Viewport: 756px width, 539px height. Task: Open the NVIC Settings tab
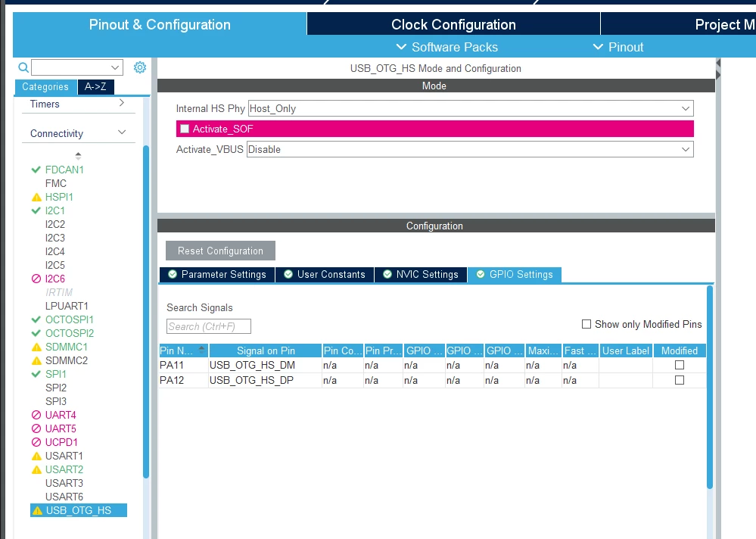pyautogui.click(x=421, y=274)
